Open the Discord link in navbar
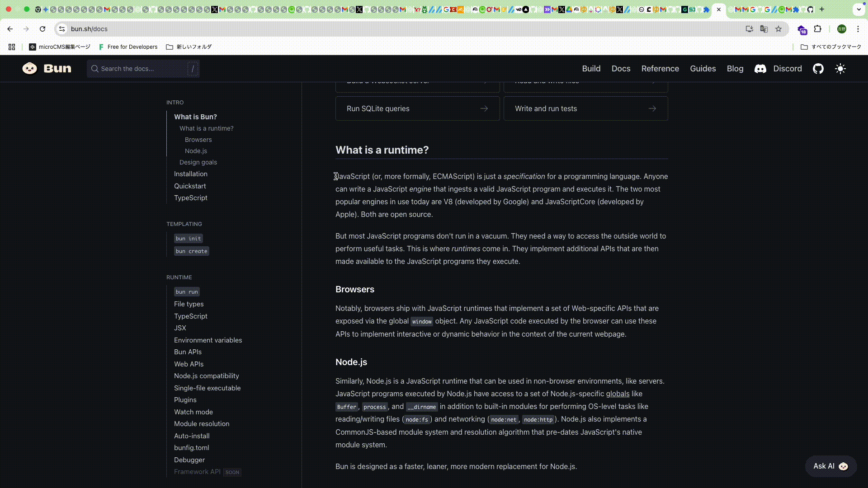Image resolution: width=868 pixels, height=488 pixels. 778,69
